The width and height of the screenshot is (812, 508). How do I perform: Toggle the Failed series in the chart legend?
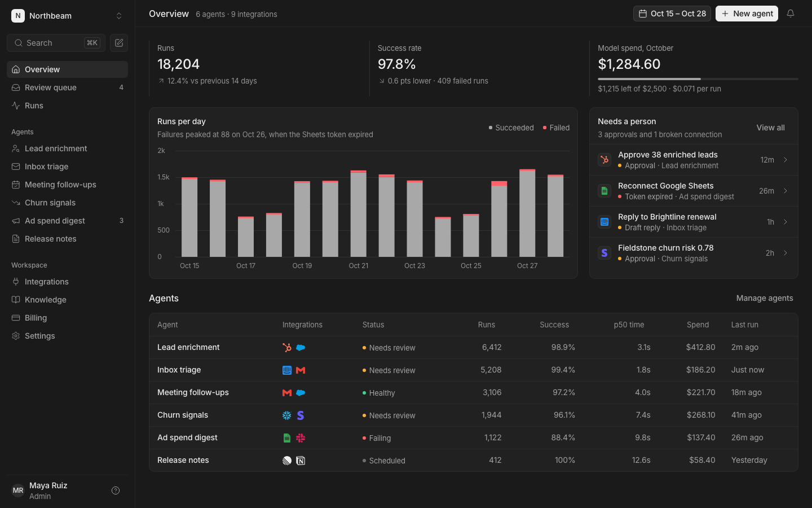[556, 128]
